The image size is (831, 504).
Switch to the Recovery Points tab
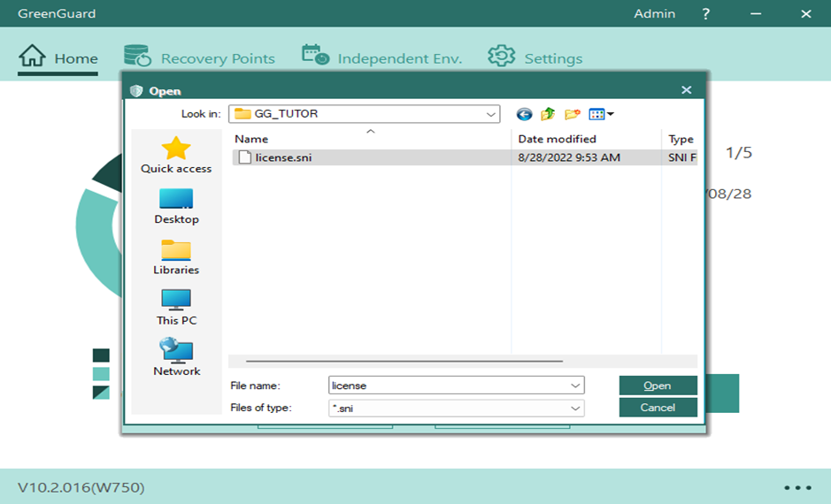200,58
